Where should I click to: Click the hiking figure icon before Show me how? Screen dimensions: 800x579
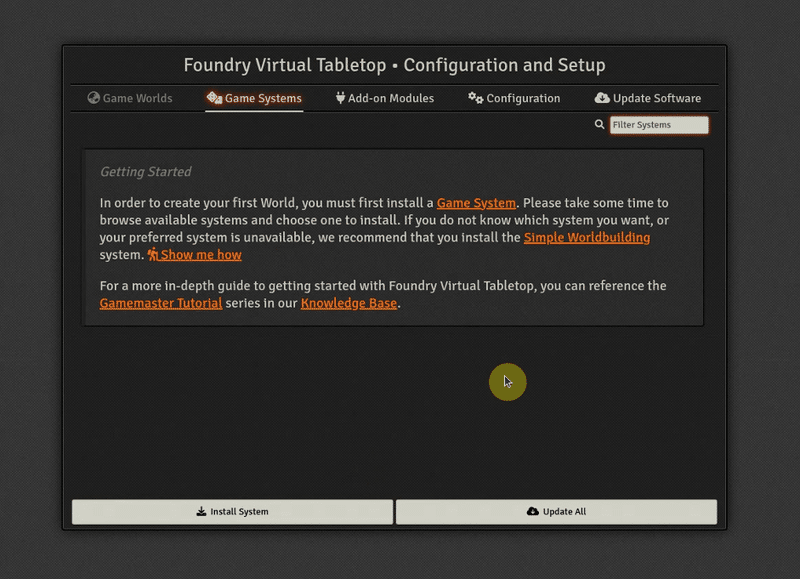point(153,254)
